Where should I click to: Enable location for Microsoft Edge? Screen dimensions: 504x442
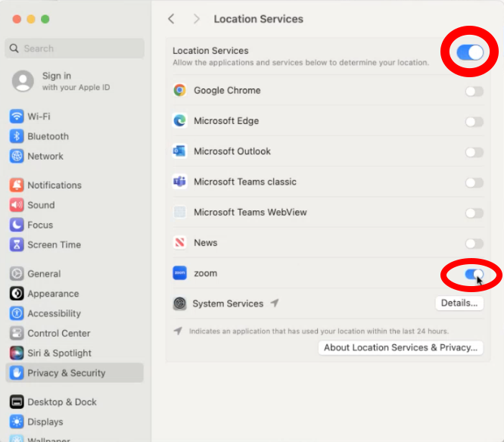coord(474,121)
